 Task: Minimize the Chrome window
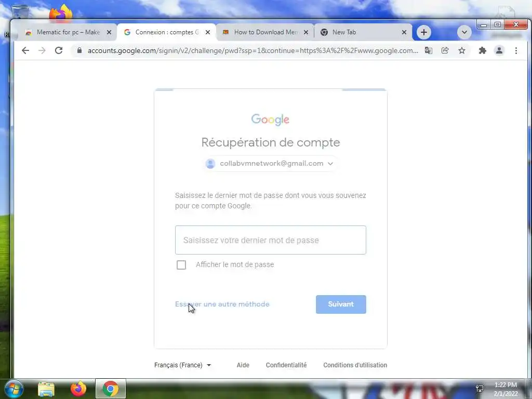click(484, 25)
